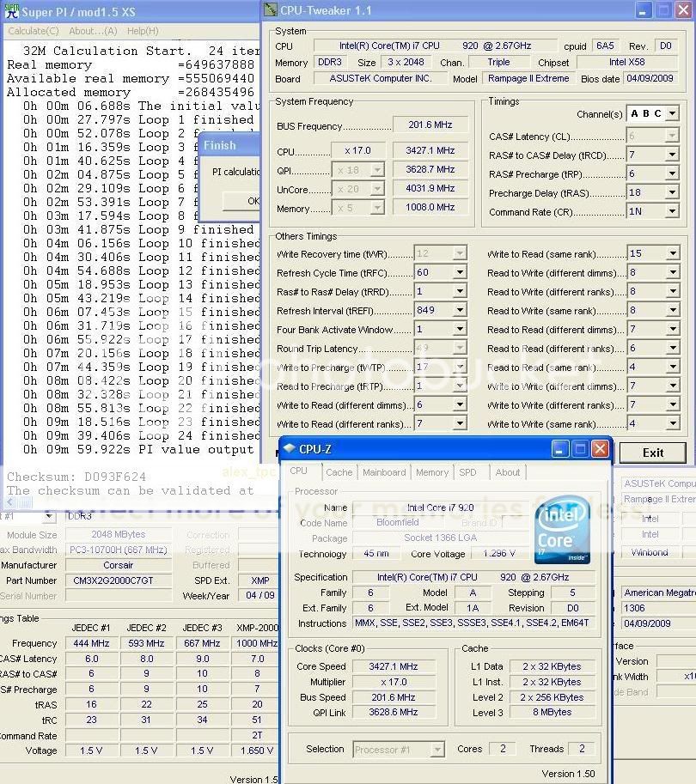Image resolution: width=696 pixels, height=784 pixels.
Task: Open the SPD slot #1 dropdown
Action: pos(48,516)
